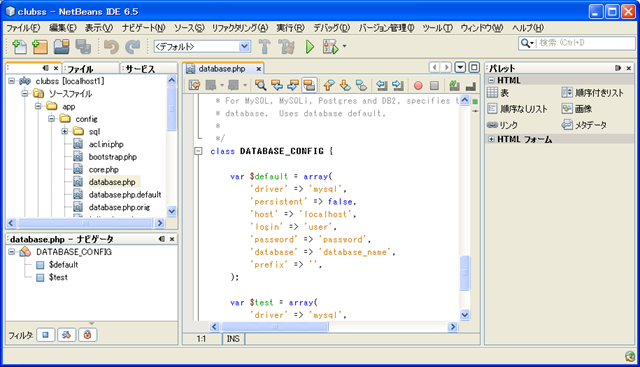Jump to previous bookmark in editor toolbar
The image size is (640, 367).
[x=329, y=85]
